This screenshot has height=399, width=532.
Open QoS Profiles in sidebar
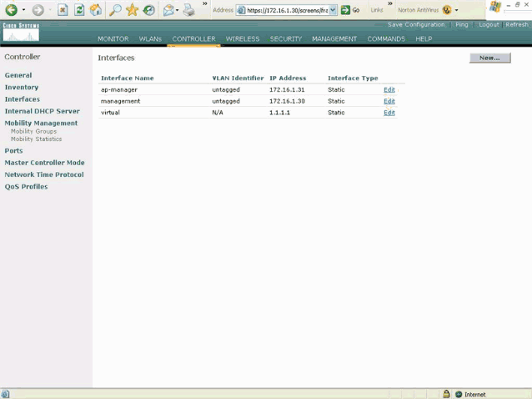[x=26, y=186]
